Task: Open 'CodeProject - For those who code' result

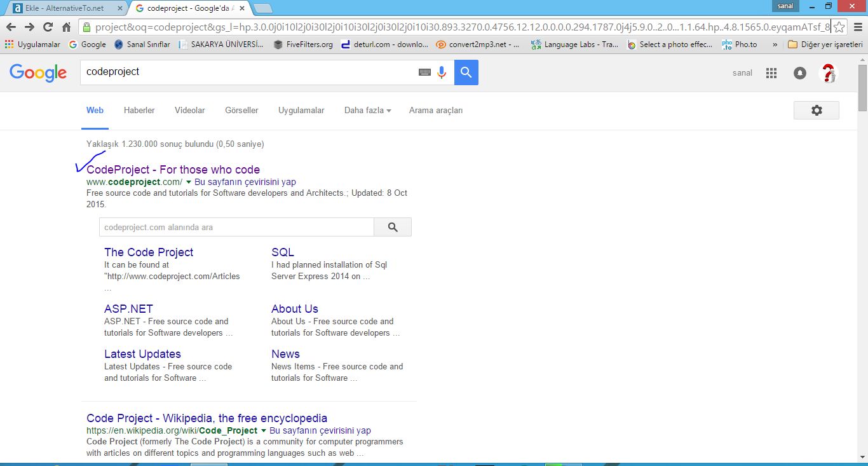Action: click(172, 169)
